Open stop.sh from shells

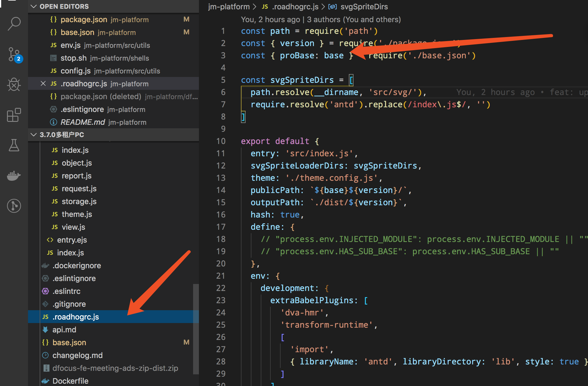point(113,58)
